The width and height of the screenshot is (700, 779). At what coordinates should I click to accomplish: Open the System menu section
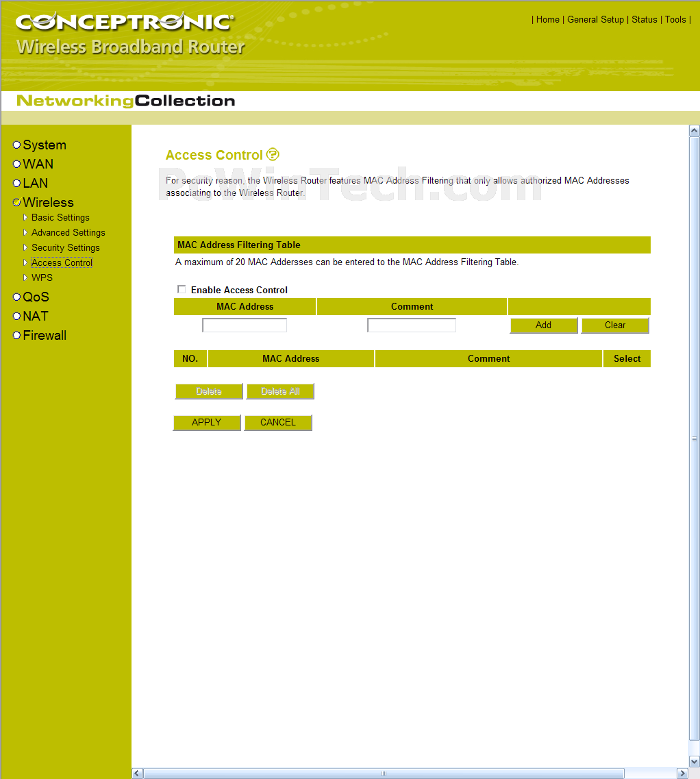[45, 145]
